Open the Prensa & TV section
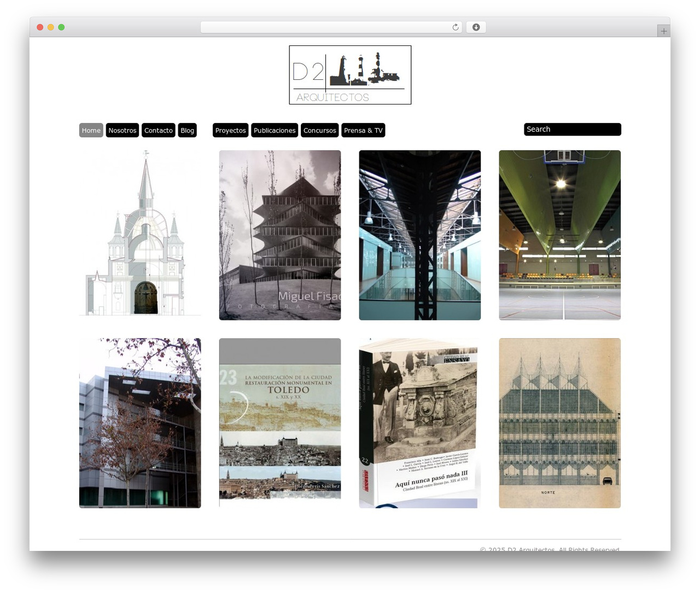The height and width of the screenshot is (593, 700). (363, 130)
